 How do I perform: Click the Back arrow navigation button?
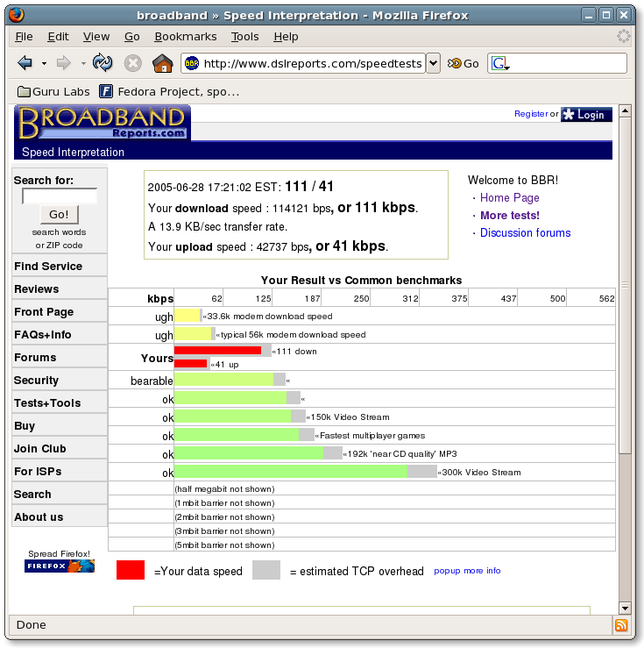click(x=25, y=63)
